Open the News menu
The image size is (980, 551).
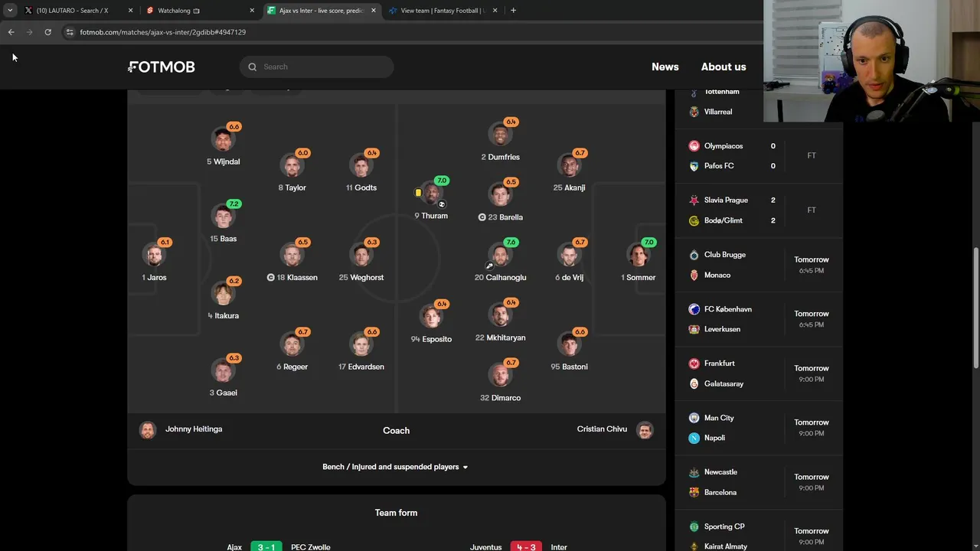(665, 67)
